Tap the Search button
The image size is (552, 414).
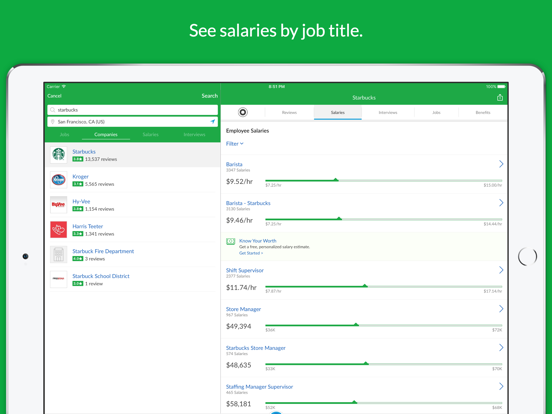[x=209, y=96]
